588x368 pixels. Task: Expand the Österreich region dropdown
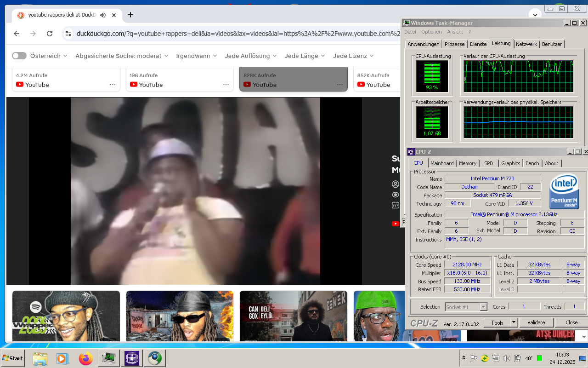coord(49,56)
